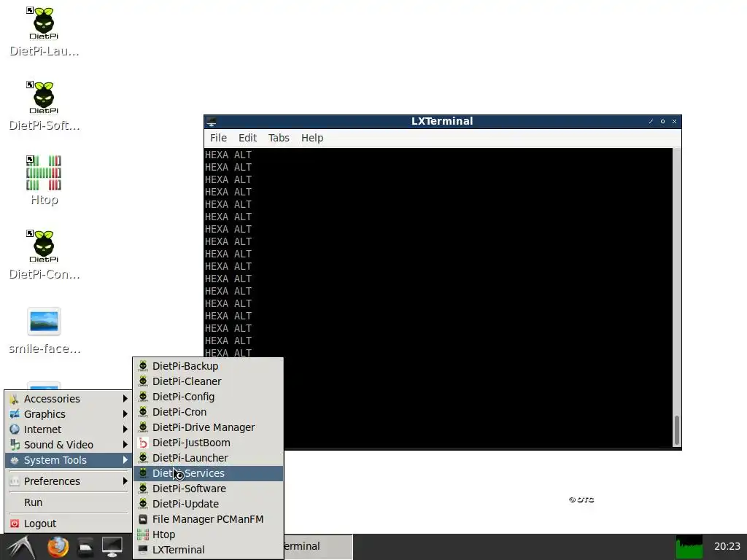Launch DietPi-Launcher from System Tools submenu
The height and width of the screenshot is (560, 747).
[208, 458]
